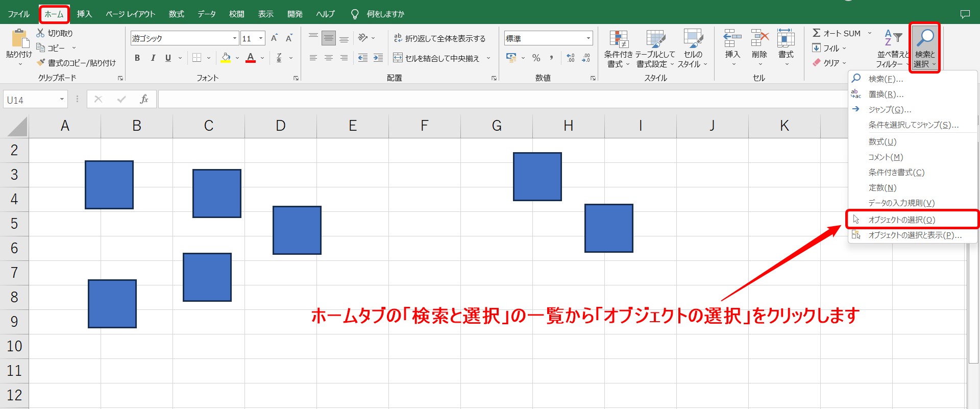Viewport: 980px width, 409px height.
Task: Click the Insert Function fx icon
Action: point(144,99)
